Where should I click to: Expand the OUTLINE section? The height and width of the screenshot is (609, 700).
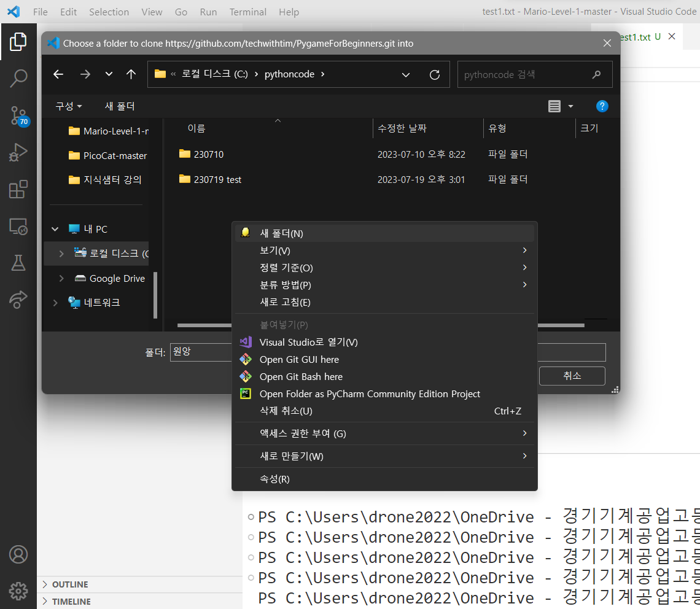point(45,584)
